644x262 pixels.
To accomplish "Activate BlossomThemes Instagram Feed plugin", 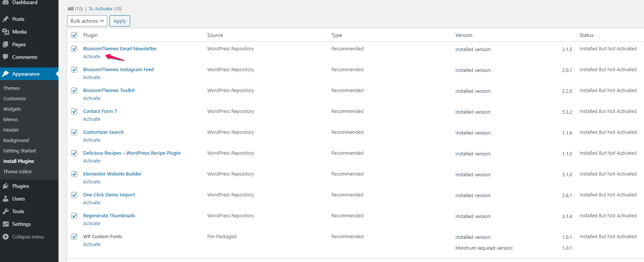I will 92,78.
